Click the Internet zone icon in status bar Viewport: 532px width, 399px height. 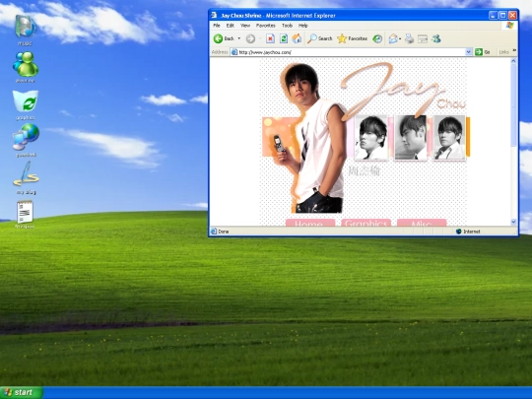pos(459,232)
